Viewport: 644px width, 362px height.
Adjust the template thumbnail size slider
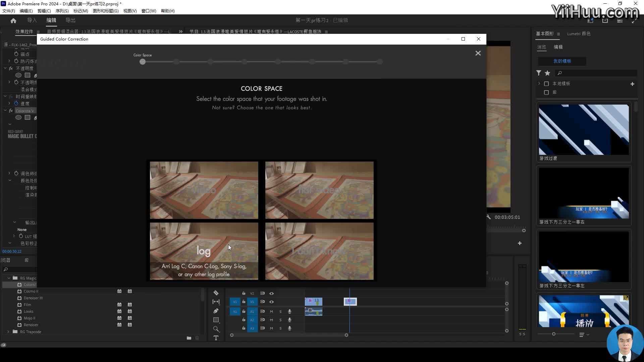pos(554,334)
